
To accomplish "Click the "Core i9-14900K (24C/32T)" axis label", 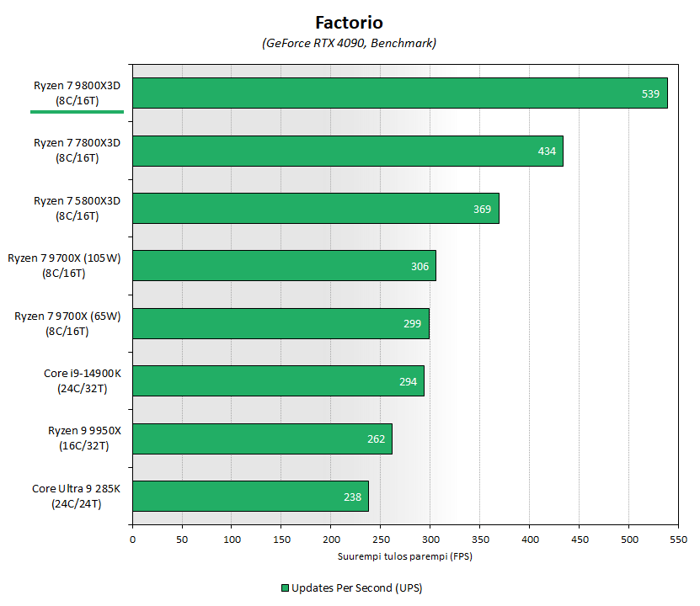I will pos(83,380).
